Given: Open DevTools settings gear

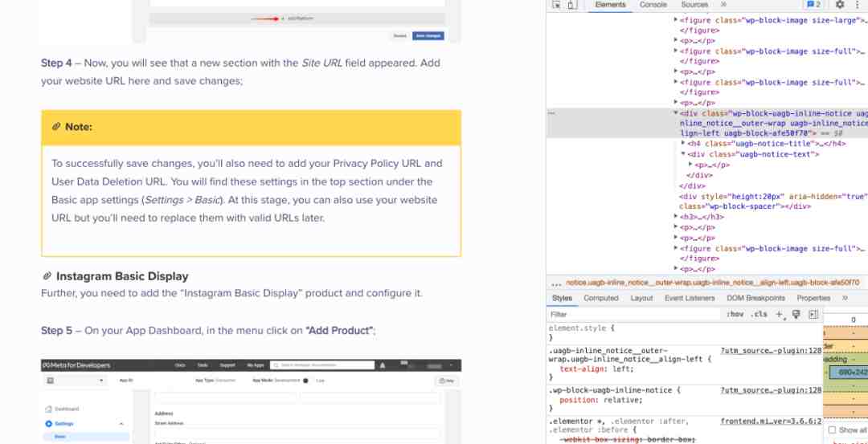Looking at the screenshot, I should point(840,5).
